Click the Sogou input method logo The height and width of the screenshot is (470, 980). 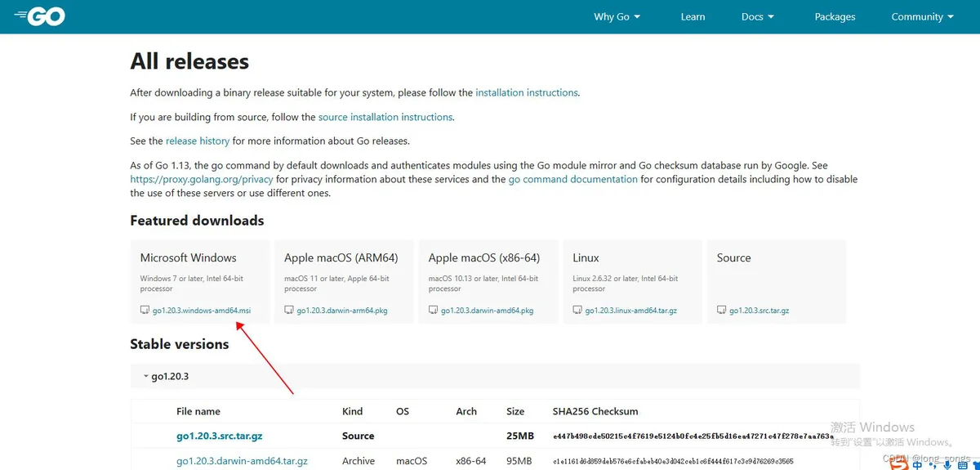click(x=898, y=463)
